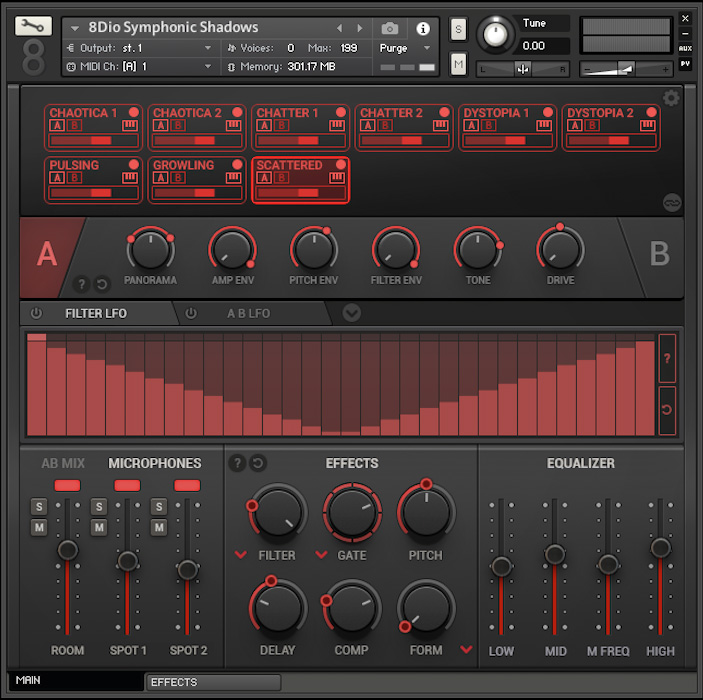Click the DRIVE knob
This screenshot has height=700, width=703.
[560, 250]
